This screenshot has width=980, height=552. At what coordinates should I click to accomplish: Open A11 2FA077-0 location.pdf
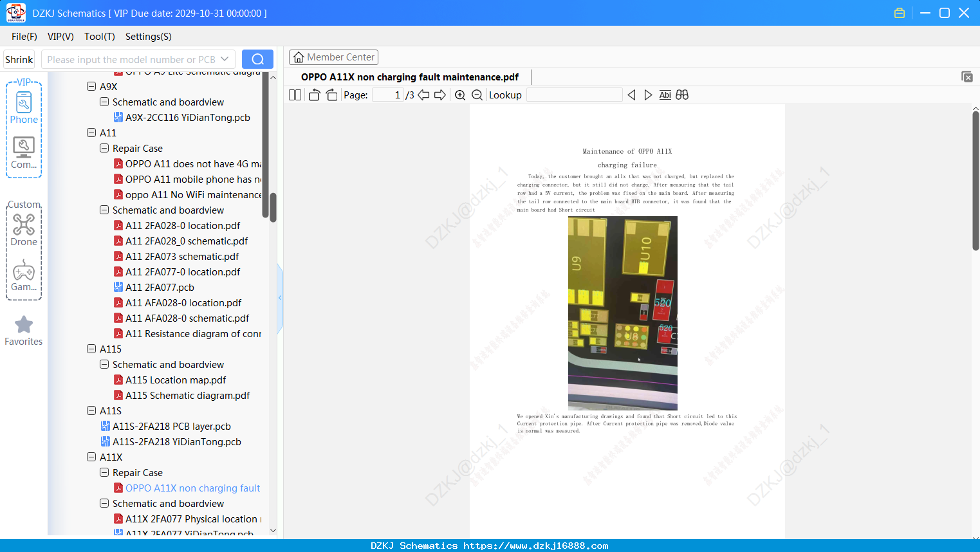[183, 272]
